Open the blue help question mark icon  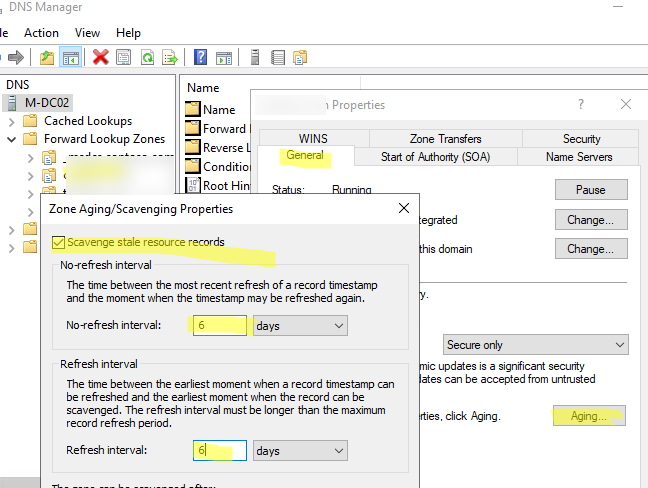click(x=200, y=57)
